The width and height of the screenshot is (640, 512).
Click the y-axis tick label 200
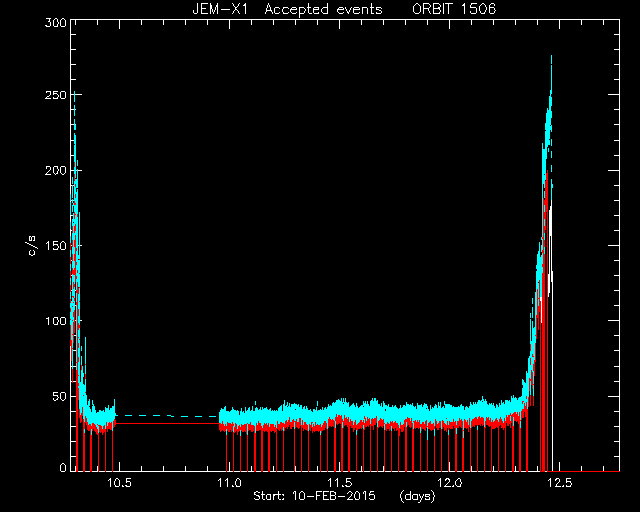56,170
